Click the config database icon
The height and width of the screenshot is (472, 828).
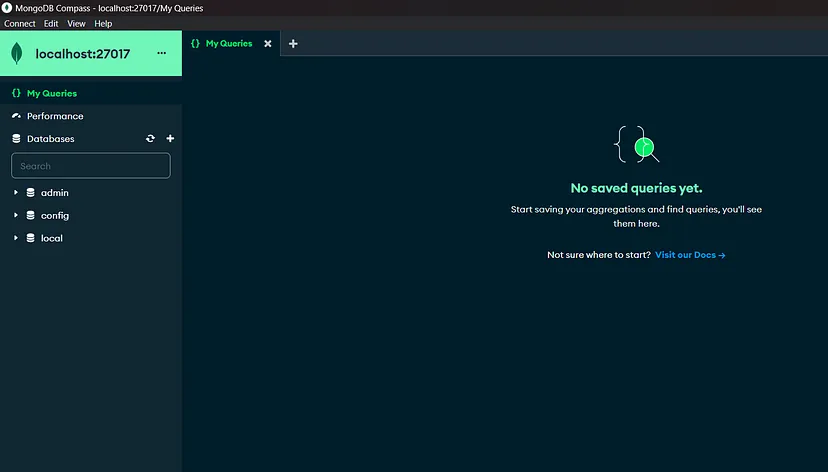31,215
